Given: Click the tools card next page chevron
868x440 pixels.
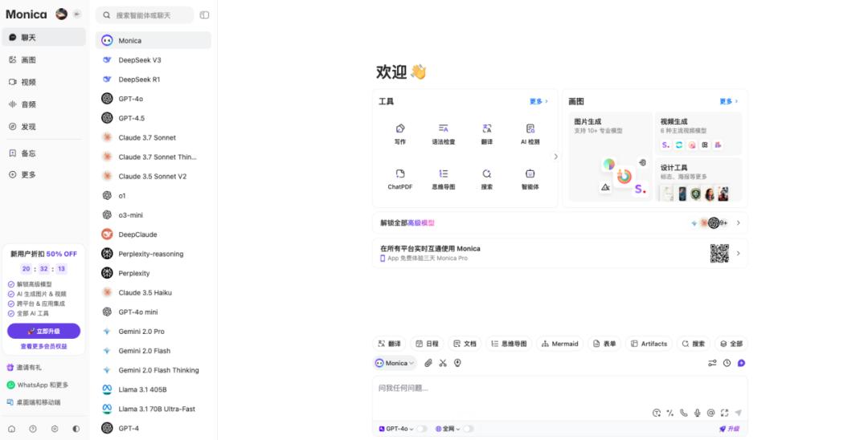Looking at the screenshot, I should pos(556,157).
